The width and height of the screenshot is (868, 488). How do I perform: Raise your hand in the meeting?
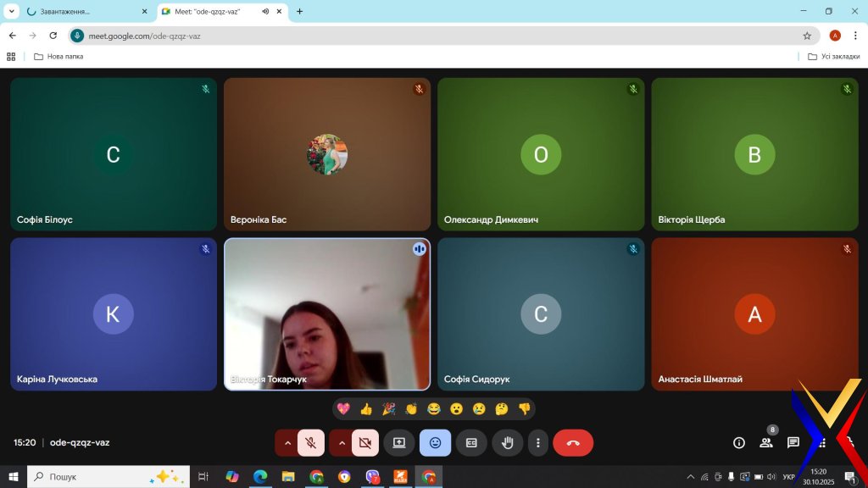(507, 442)
